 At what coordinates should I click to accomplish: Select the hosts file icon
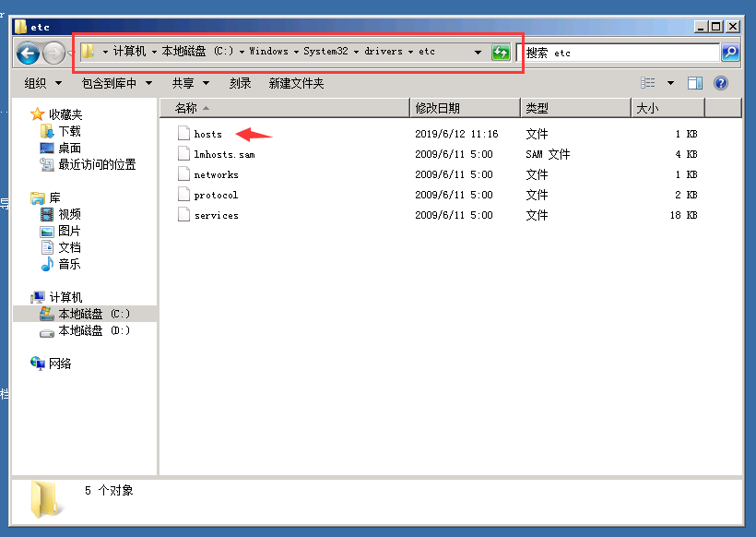coord(183,133)
